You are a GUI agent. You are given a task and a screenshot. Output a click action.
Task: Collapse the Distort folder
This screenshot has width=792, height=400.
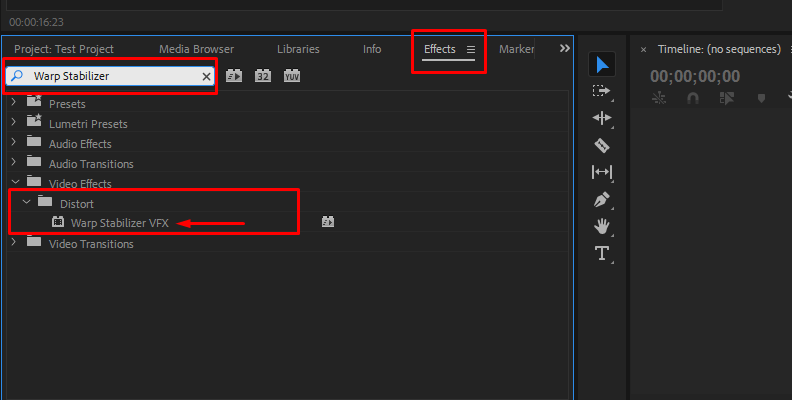pyautogui.click(x=27, y=203)
